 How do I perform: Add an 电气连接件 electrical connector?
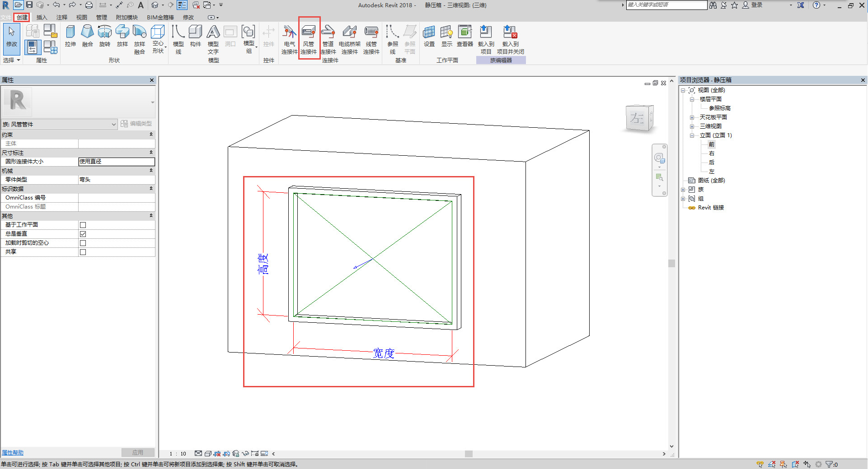(x=290, y=39)
